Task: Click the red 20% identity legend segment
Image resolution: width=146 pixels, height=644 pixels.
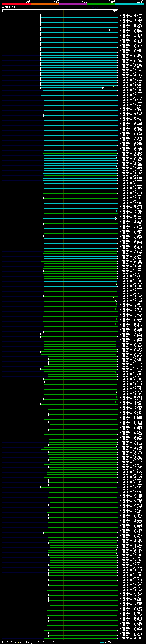Action: (16, 4)
